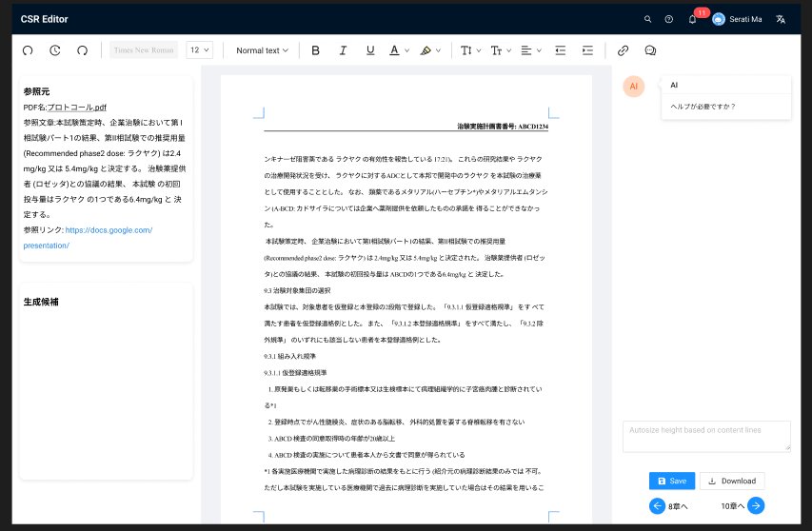Click the 9.3 治験対象集団の選択 heading

[x=297, y=290]
